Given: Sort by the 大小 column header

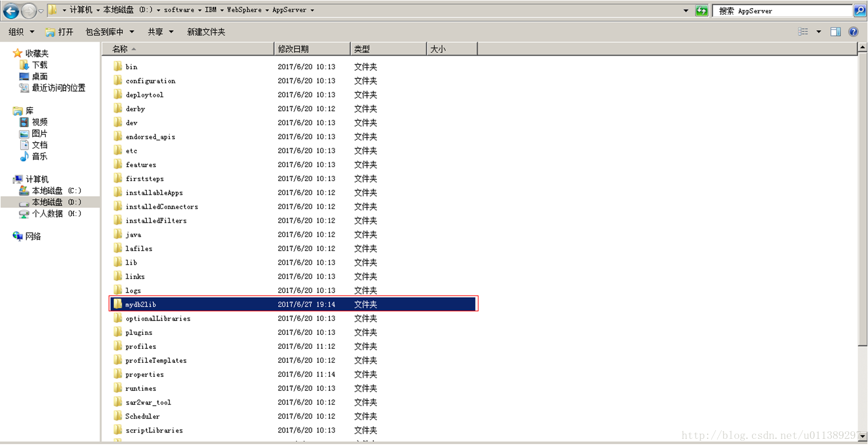Looking at the screenshot, I should (452, 49).
